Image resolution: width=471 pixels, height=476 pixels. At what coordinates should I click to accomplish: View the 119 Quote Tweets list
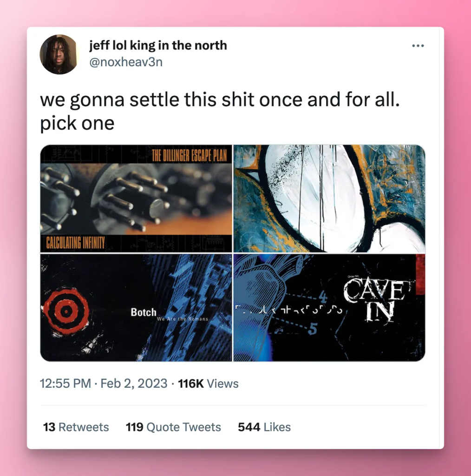click(x=173, y=427)
